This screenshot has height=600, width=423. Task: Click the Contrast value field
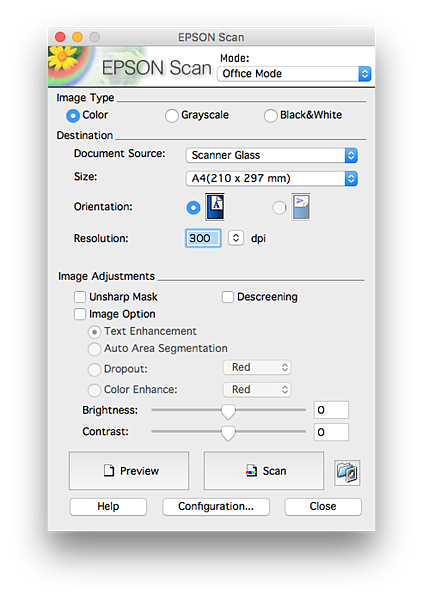[331, 432]
